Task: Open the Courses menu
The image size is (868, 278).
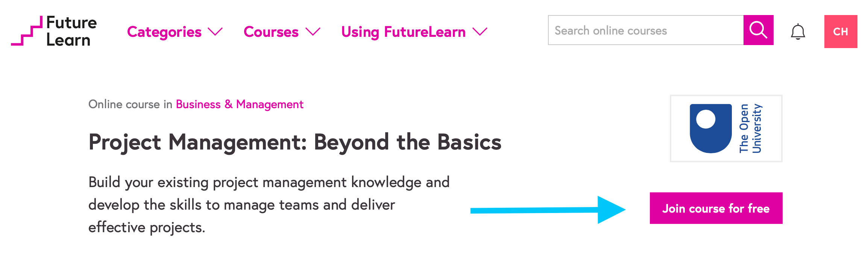Action: coord(271,32)
